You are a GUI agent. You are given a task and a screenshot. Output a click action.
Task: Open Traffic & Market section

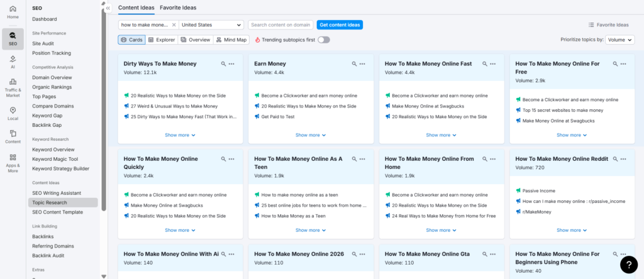pos(13,88)
